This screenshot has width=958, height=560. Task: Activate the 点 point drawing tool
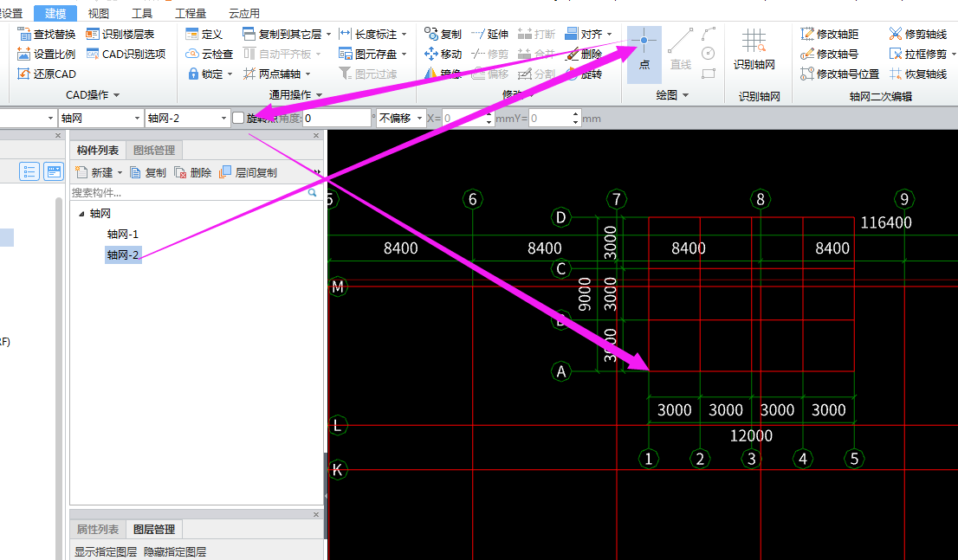click(x=644, y=55)
